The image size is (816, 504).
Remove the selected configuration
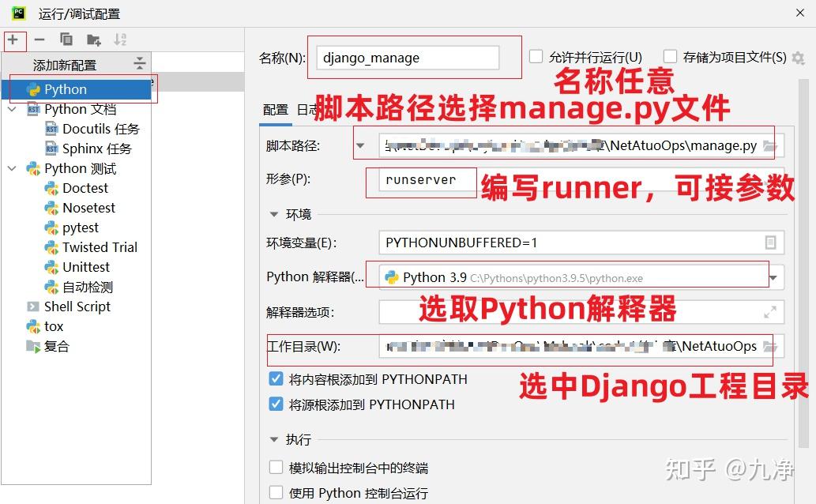38,39
